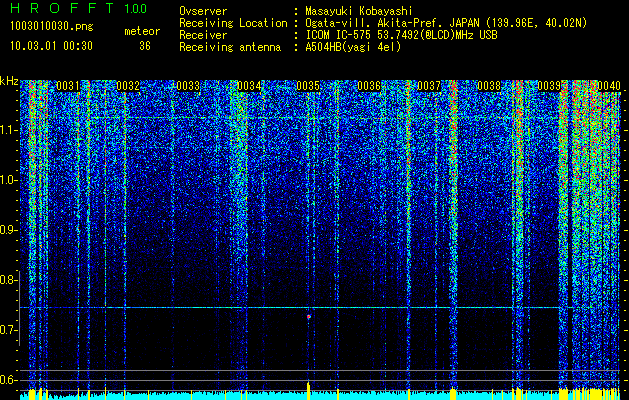
Task: Click the 0035 time marker label
Action: click(308, 86)
